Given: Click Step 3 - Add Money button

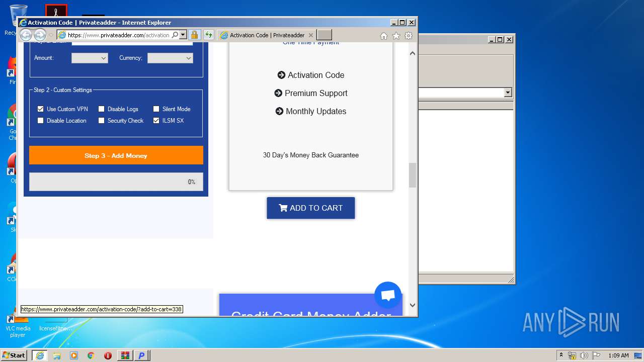Looking at the screenshot, I should [x=116, y=155].
